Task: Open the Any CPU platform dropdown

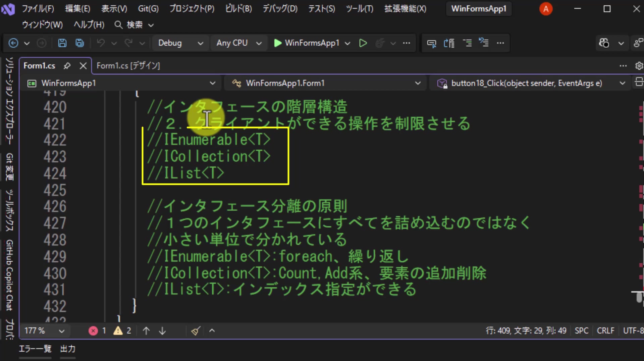Action: click(x=239, y=43)
